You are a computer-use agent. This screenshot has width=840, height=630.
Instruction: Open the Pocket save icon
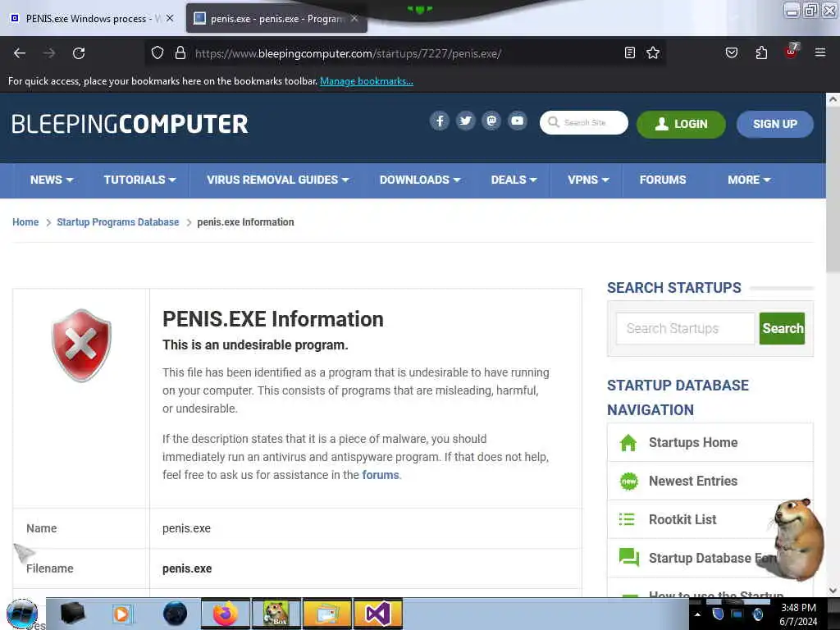click(x=731, y=52)
